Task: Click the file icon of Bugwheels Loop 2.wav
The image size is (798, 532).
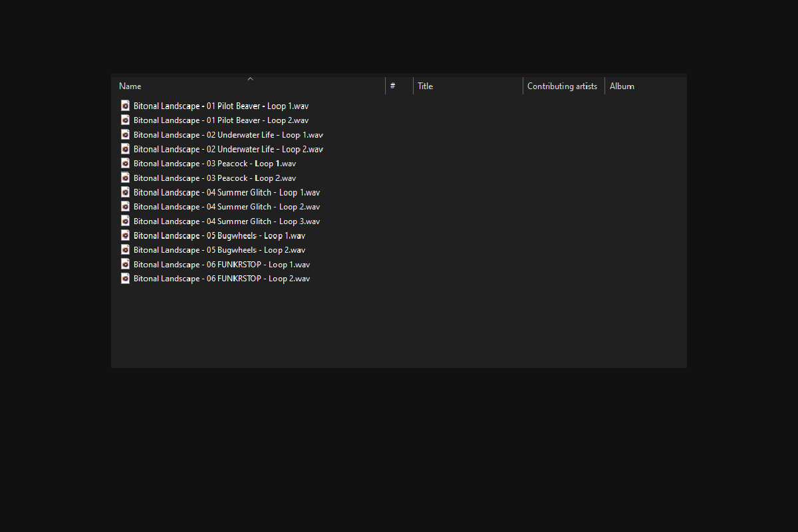Action: [125, 250]
